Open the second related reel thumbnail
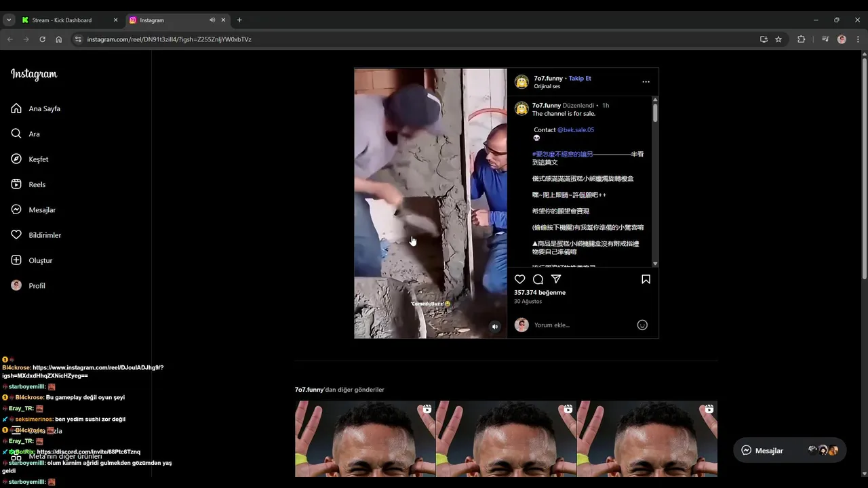Viewport: 868px width, 488px height. pos(506,439)
